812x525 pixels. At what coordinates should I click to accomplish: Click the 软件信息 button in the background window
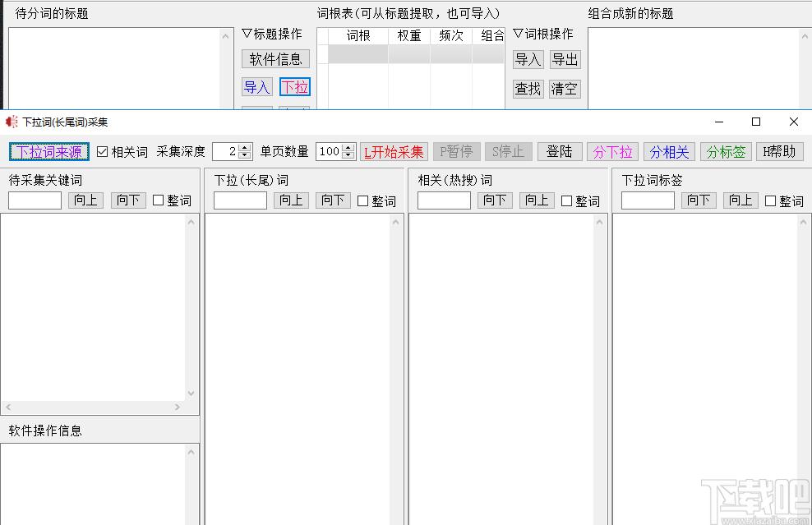(275, 59)
